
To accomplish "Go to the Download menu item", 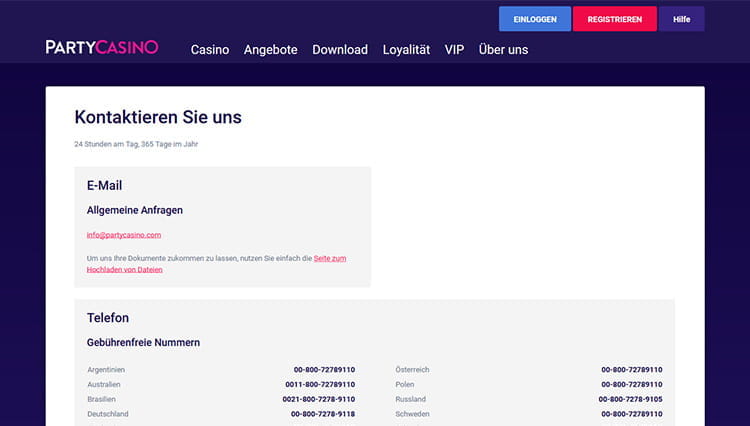I will 340,50.
